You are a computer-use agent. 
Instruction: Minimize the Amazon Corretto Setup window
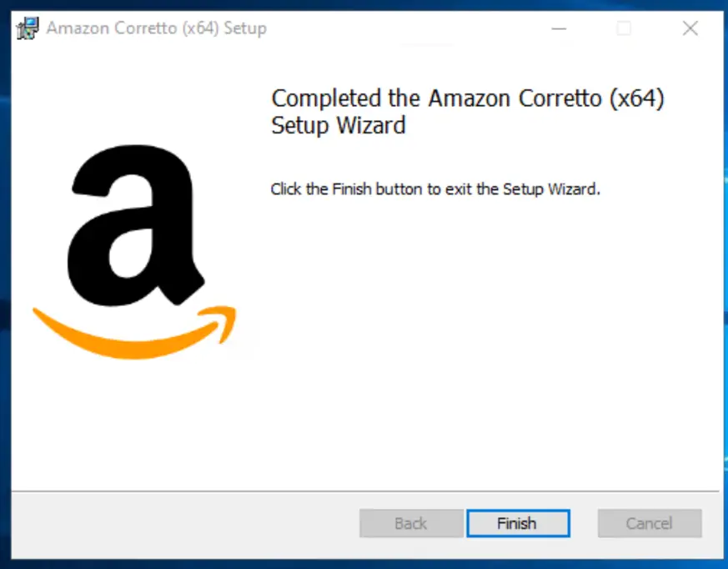pyautogui.click(x=559, y=29)
